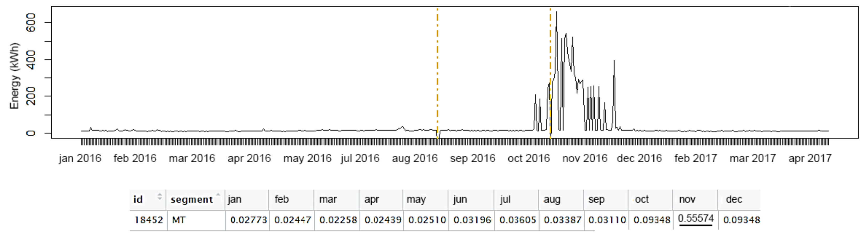Click the nov 2016 x-axis label

click(x=585, y=158)
